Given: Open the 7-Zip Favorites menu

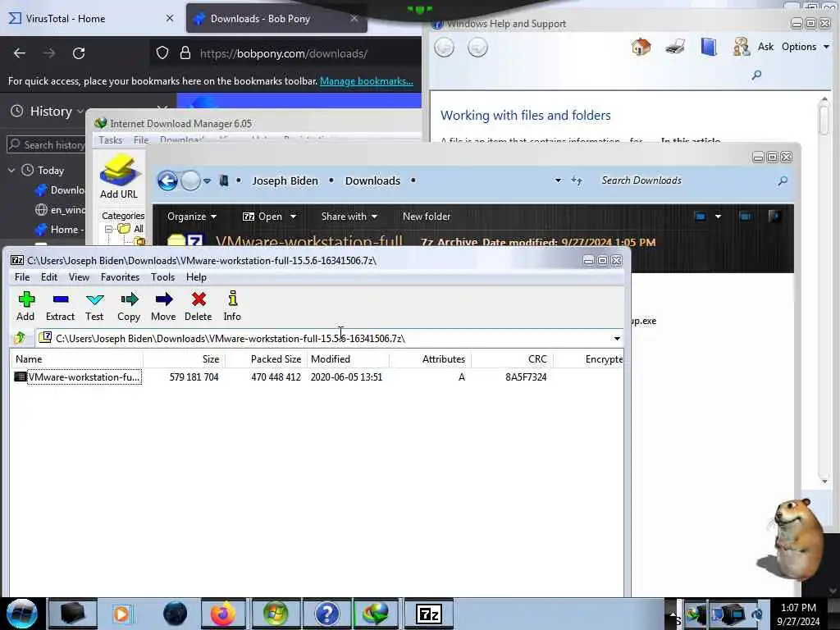Looking at the screenshot, I should coord(120,277).
